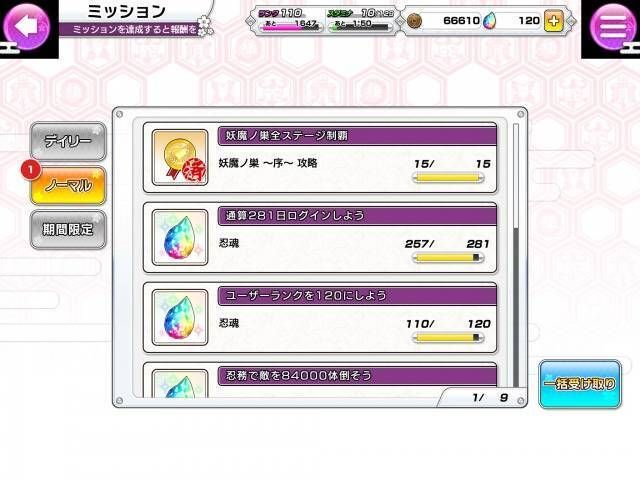Open the 妖魔ノ巣全ステージ制覇 mission
Viewport: 640px width, 480px height.
320,158
